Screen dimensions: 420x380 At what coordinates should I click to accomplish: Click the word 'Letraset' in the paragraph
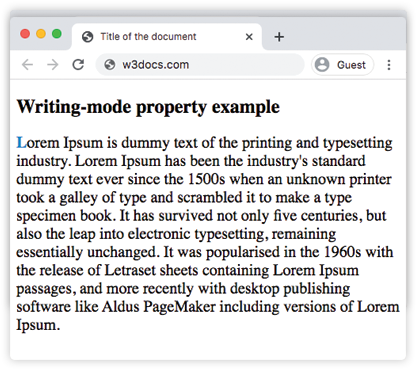(130, 270)
